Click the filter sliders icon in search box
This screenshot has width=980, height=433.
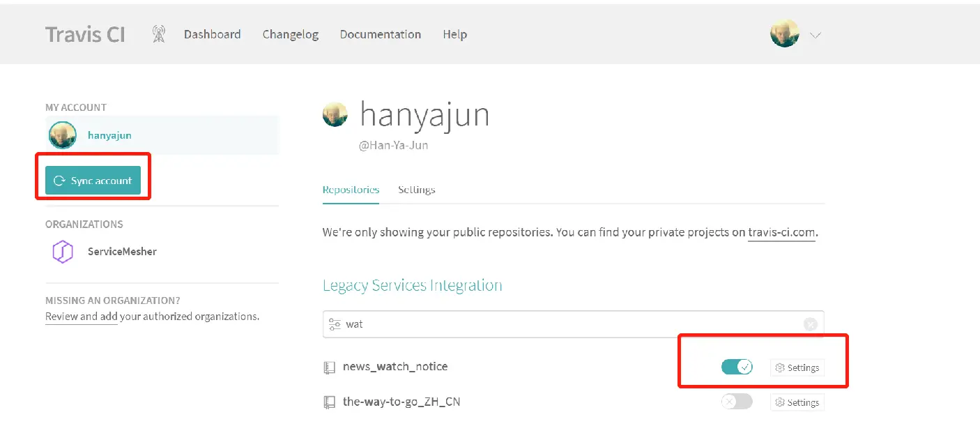pos(335,324)
